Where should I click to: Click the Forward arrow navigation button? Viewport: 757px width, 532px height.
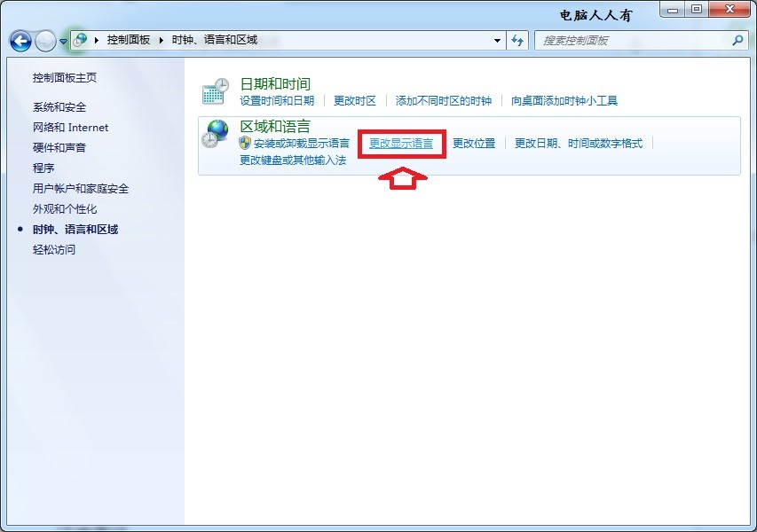pos(46,42)
